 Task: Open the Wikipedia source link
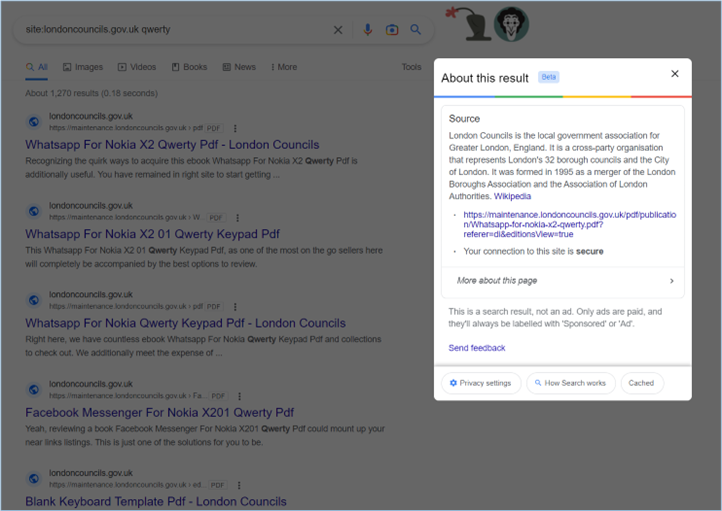tap(512, 197)
